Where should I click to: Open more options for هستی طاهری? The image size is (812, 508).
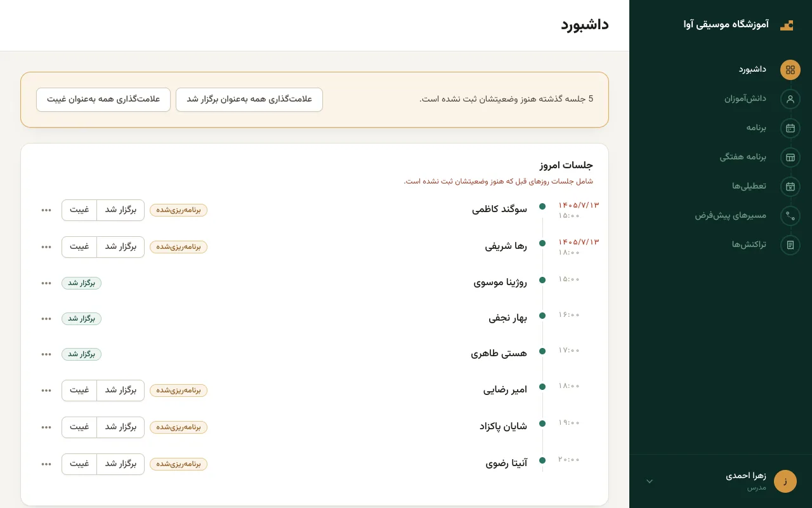[x=46, y=354]
